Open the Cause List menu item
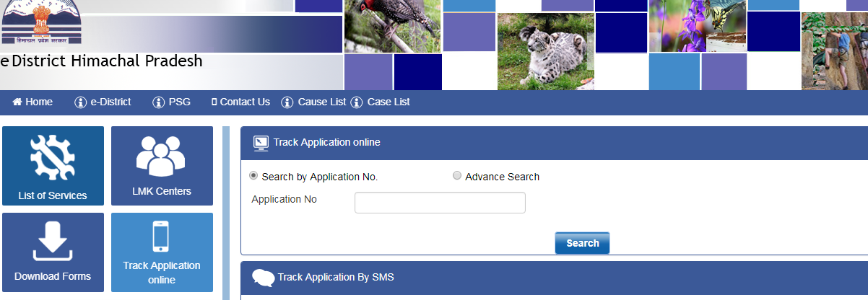 (x=321, y=102)
